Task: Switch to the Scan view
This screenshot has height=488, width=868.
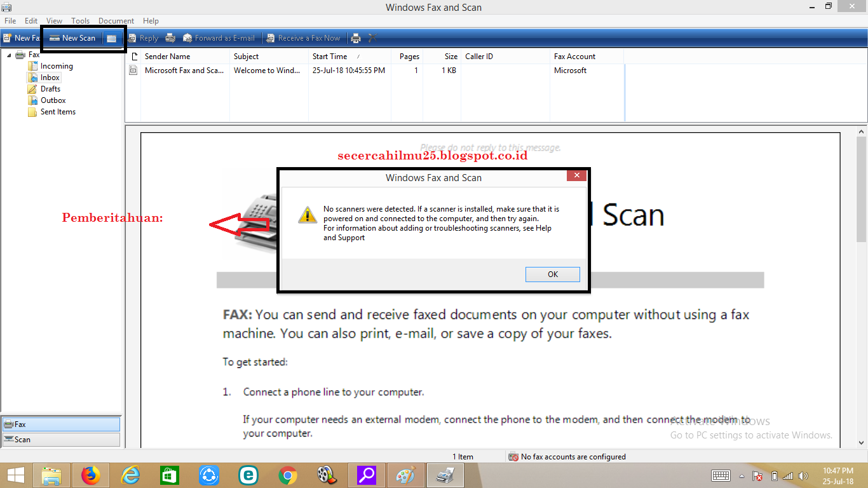Action: [60, 439]
